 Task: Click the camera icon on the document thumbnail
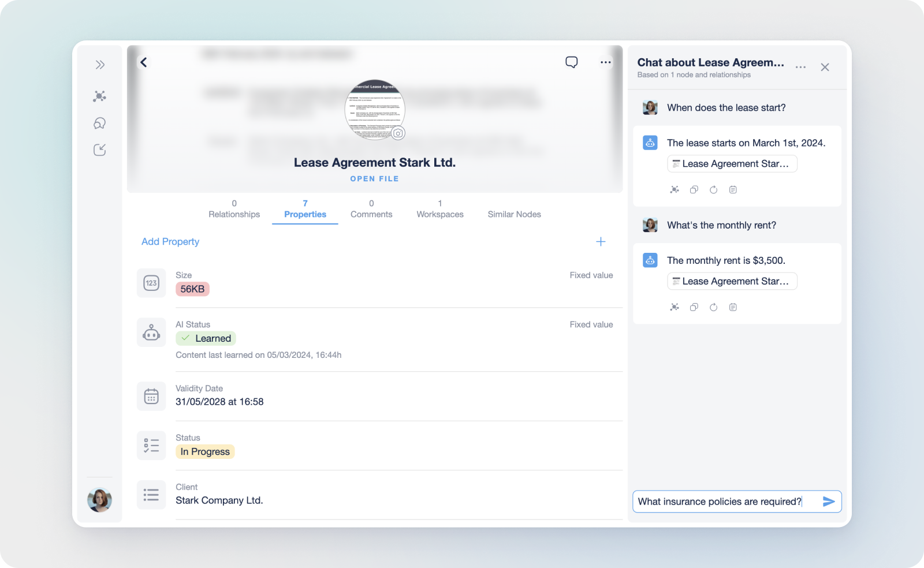coord(398,133)
